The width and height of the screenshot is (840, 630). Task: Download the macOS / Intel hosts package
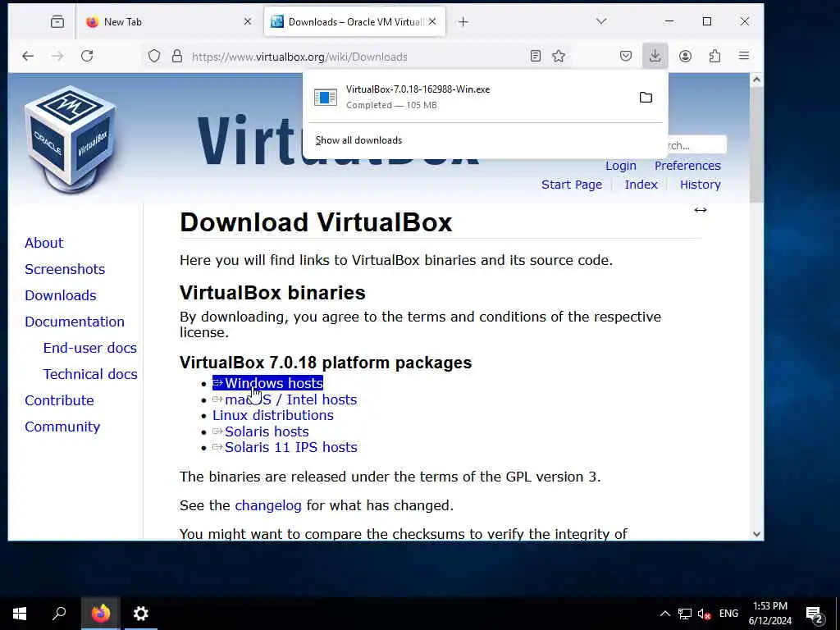285,400
